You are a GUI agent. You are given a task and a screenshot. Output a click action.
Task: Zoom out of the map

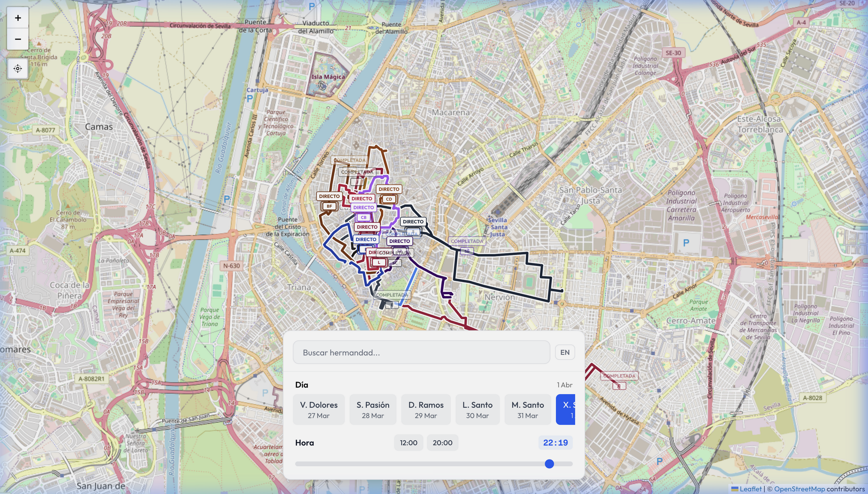tap(18, 39)
